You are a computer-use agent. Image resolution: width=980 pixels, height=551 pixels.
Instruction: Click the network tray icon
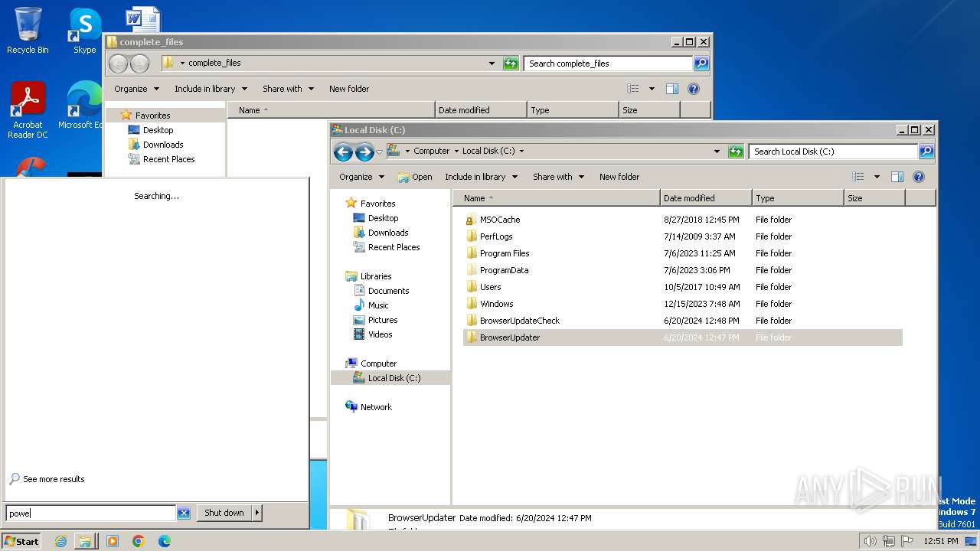pos(889,541)
